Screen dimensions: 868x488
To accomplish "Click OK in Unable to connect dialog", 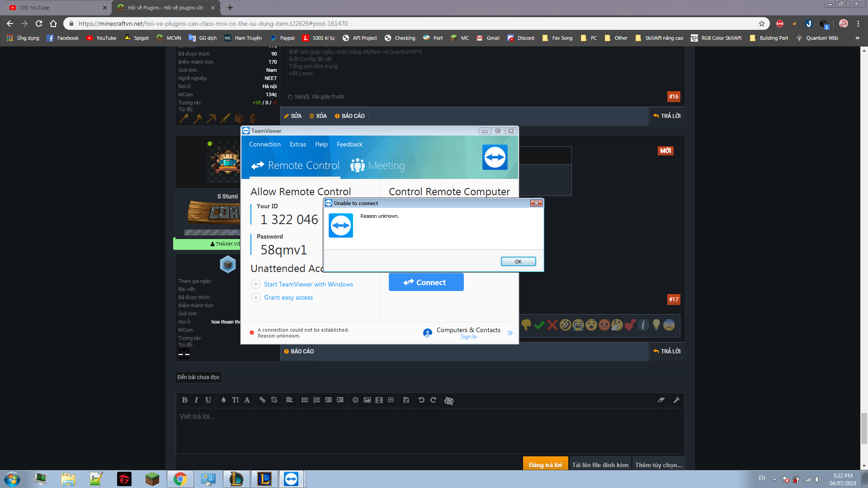I will pyautogui.click(x=518, y=262).
